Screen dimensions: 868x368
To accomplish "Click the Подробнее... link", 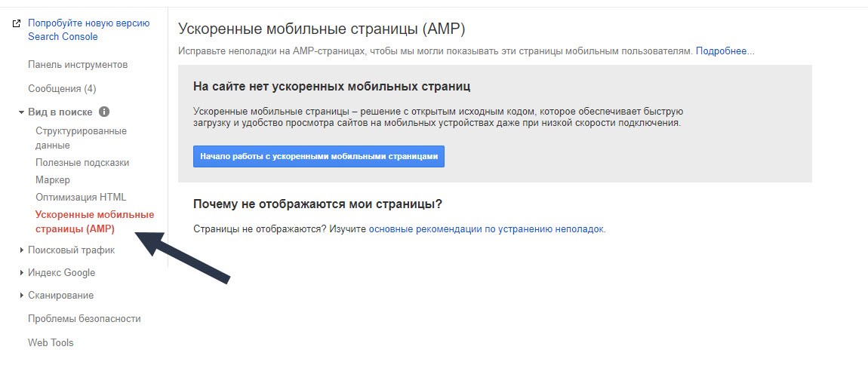I will click(x=725, y=51).
